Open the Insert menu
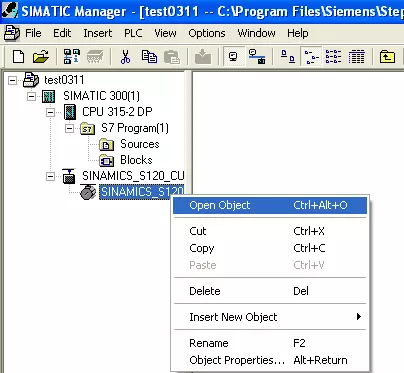This screenshot has height=373, width=404. pos(98,33)
